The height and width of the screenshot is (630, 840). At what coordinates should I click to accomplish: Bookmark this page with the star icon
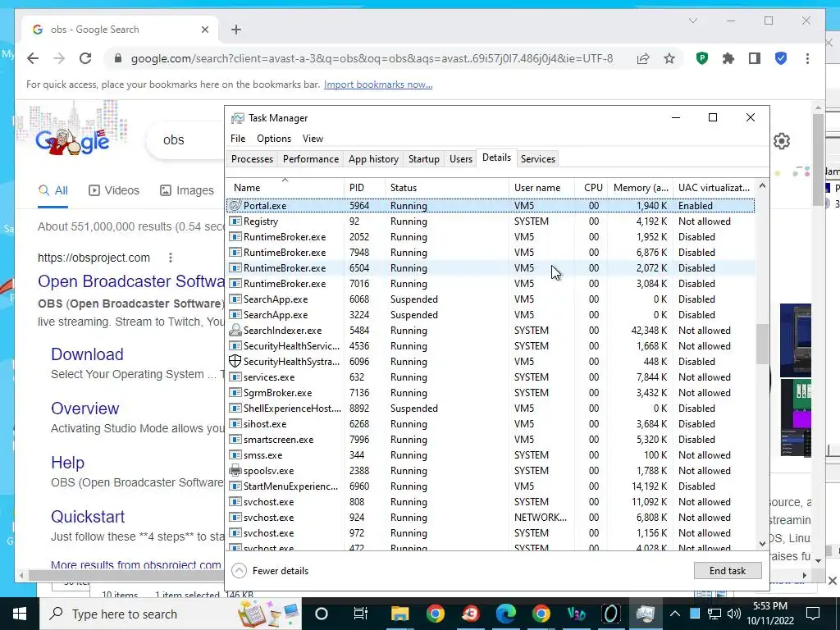[669, 58]
